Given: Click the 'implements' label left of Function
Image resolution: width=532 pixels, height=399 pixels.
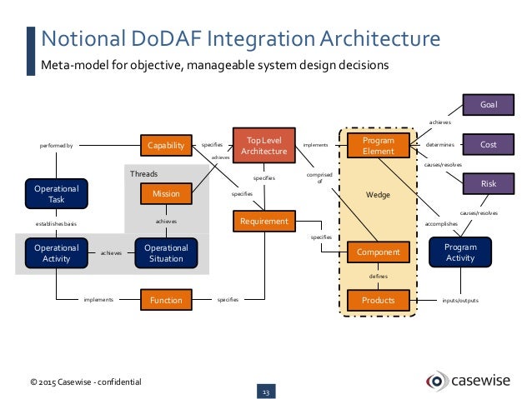Looking at the screenshot, I should pyautogui.click(x=98, y=300).
